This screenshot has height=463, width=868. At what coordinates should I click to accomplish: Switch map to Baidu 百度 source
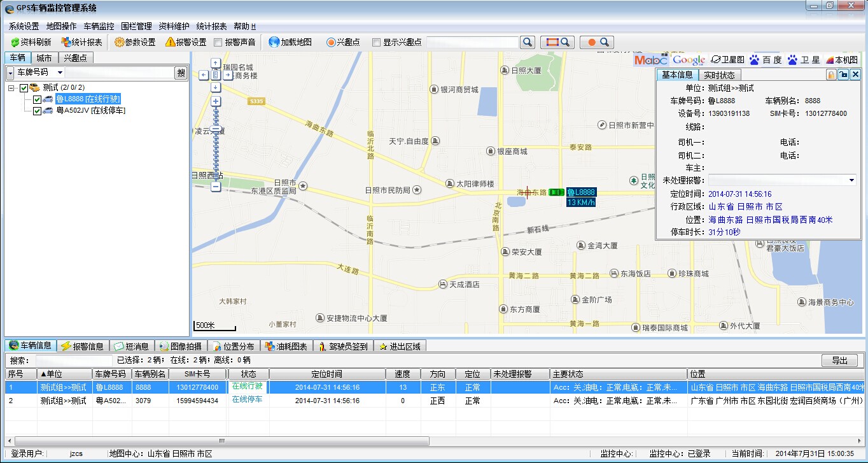pos(766,60)
